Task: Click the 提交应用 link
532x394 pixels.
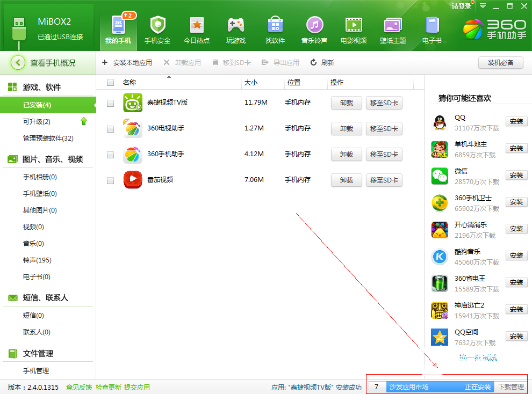Action: click(136, 387)
